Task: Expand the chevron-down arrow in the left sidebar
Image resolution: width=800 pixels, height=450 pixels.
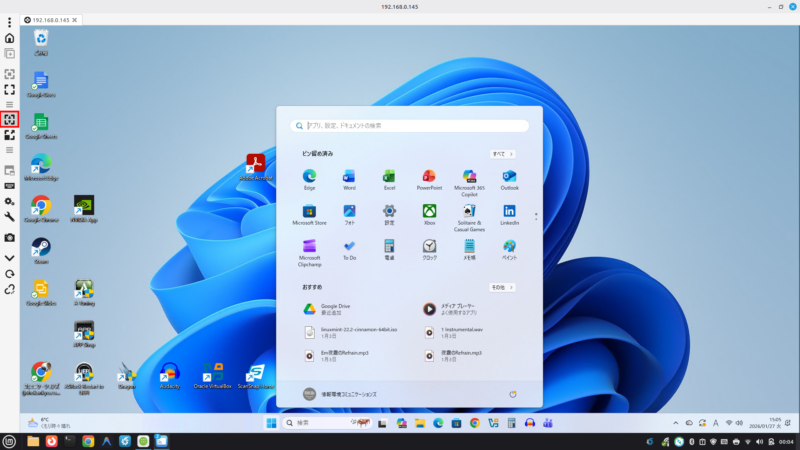Action: [10, 257]
